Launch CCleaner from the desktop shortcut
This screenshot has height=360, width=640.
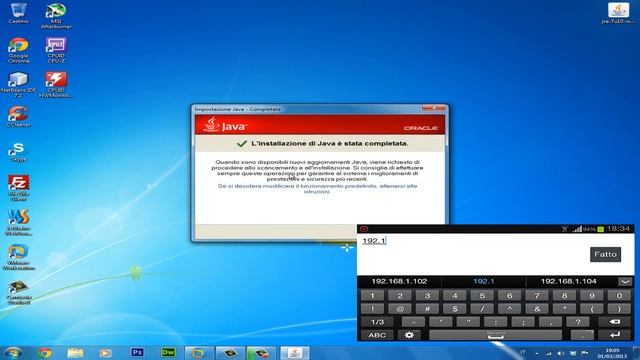click(x=18, y=116)
